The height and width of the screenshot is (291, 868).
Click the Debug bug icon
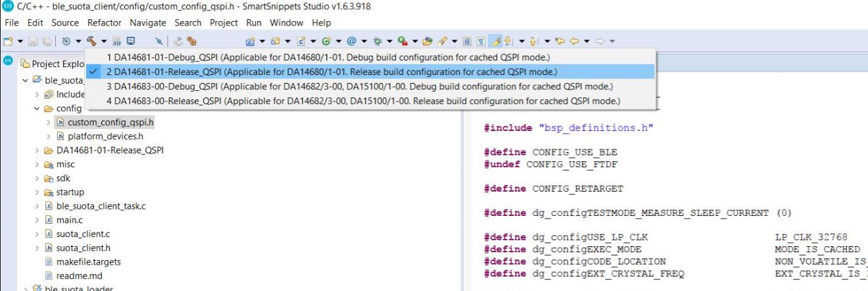point(376,41)
